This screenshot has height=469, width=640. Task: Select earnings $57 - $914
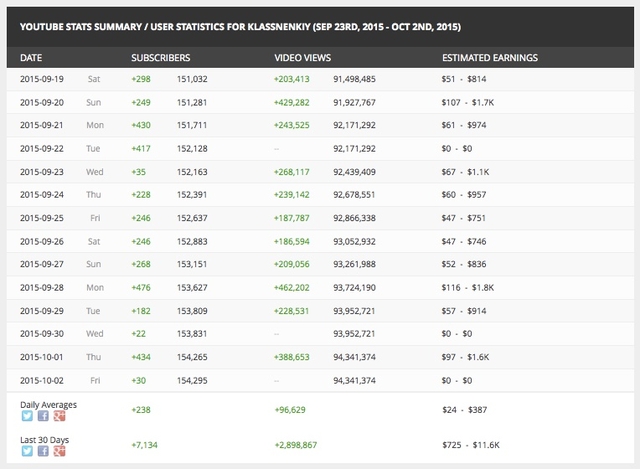[x=464, y=311]
